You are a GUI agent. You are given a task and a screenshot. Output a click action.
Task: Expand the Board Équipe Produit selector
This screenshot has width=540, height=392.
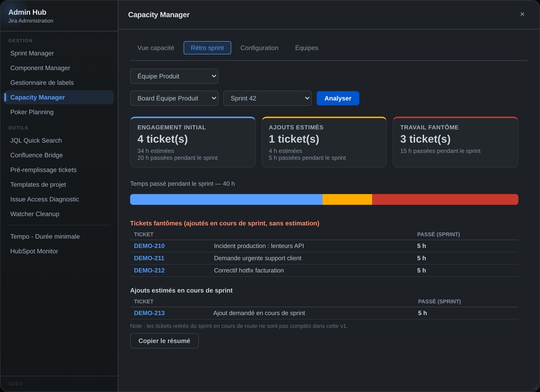(174, 98)
